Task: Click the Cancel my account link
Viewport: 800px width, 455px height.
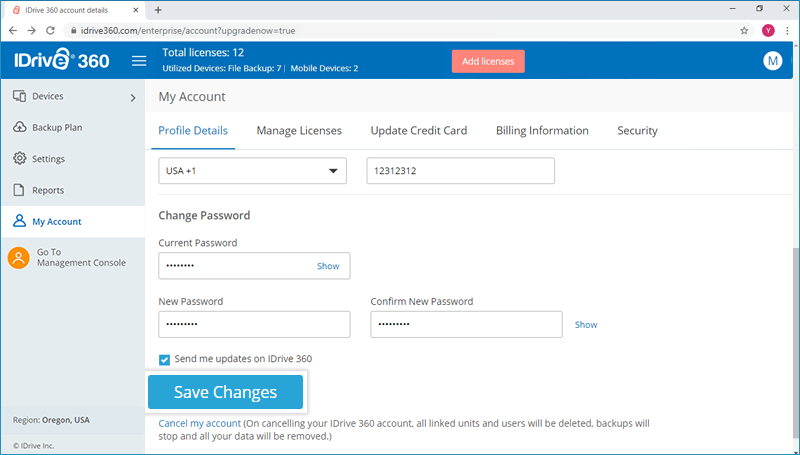Action: [199, 423]
